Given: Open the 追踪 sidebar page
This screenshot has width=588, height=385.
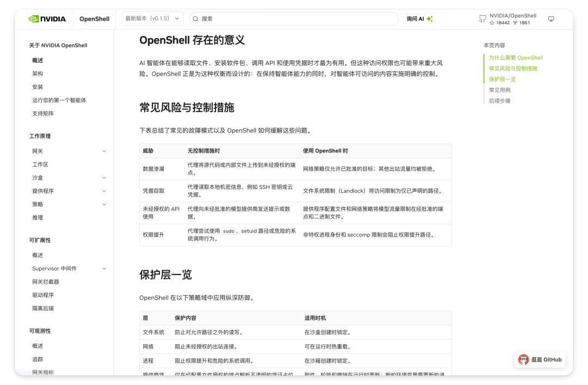Looking at the screenshot, I should [38, 359].
